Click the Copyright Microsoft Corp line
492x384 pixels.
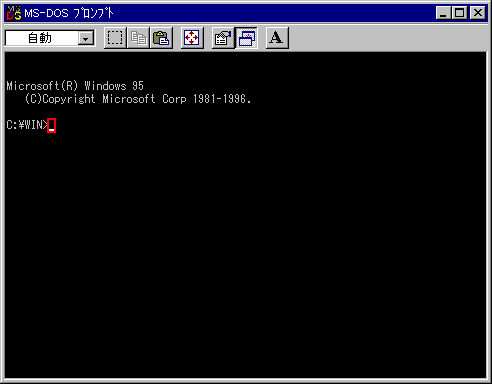click(x=138, y=99)
